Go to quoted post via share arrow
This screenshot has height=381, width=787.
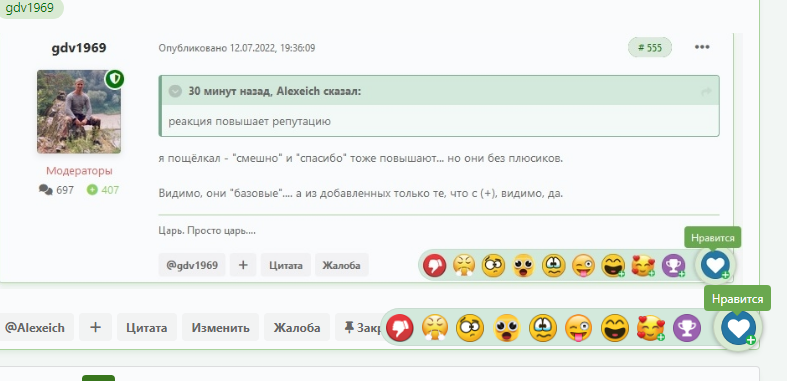(x=706, y=92)
